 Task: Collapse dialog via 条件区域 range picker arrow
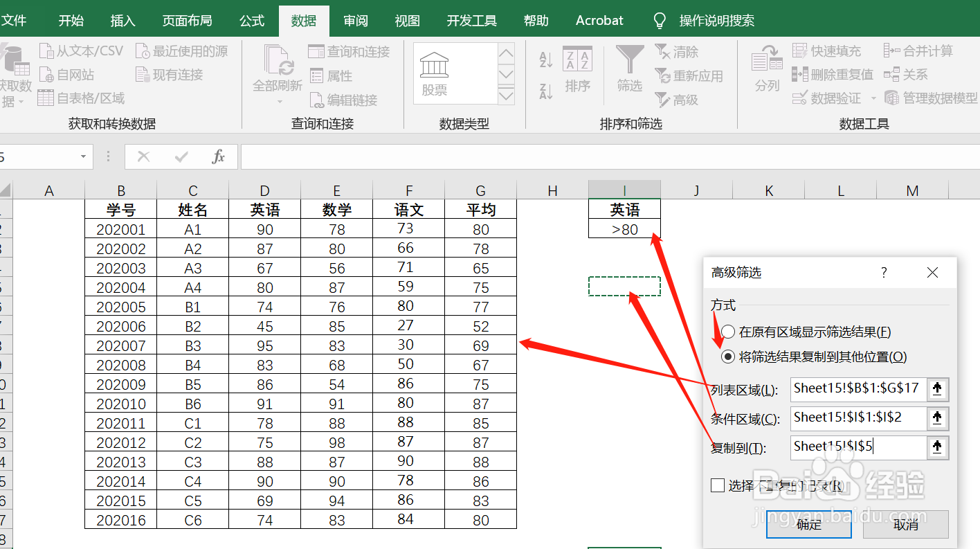tap(937, 418)
